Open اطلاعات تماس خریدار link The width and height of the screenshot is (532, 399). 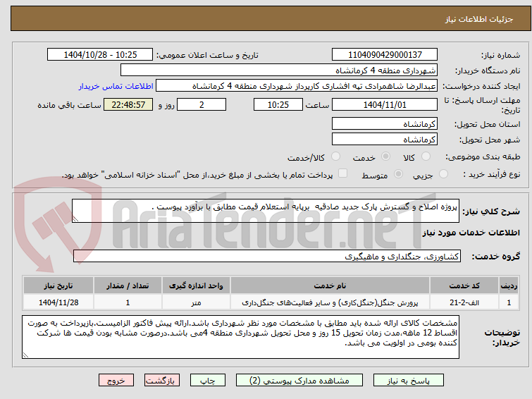[x=116, y=86]
